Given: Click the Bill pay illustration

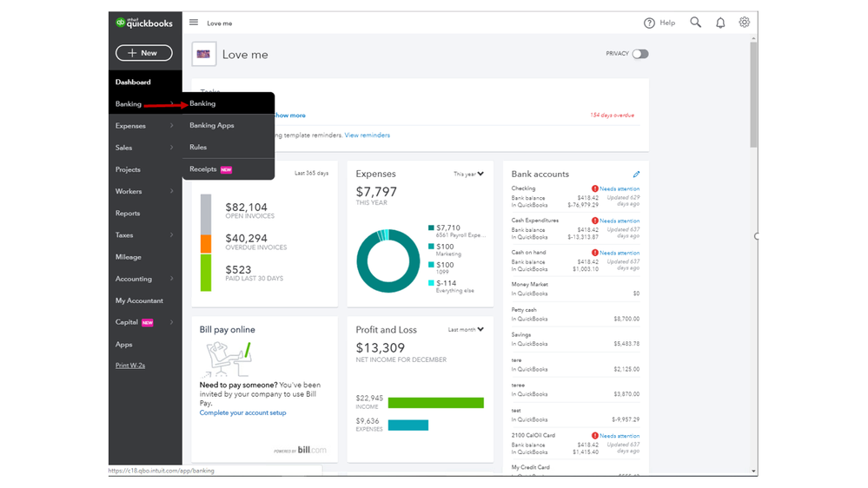Looking at the screenshot, I should [x=228, y=359].
